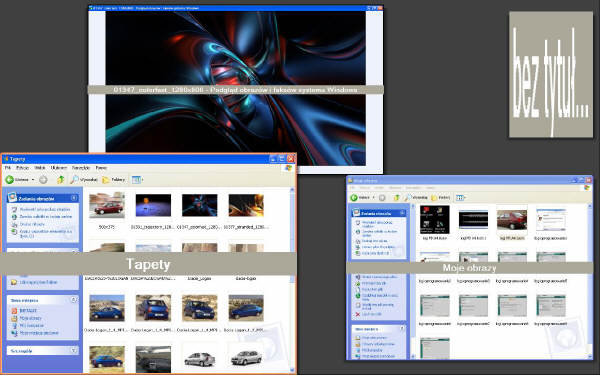This screenshot has width=600, height=375.
Task: Open the Views dropdown in Moje obrazy toolbar
Action: 461,197
